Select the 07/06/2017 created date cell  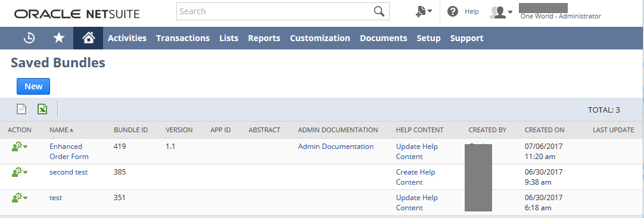544,151
